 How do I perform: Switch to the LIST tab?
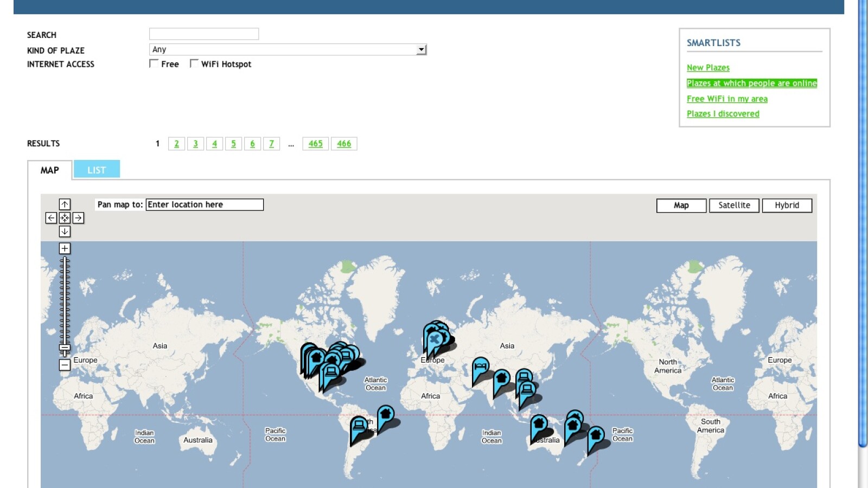[x=97, y=170]
